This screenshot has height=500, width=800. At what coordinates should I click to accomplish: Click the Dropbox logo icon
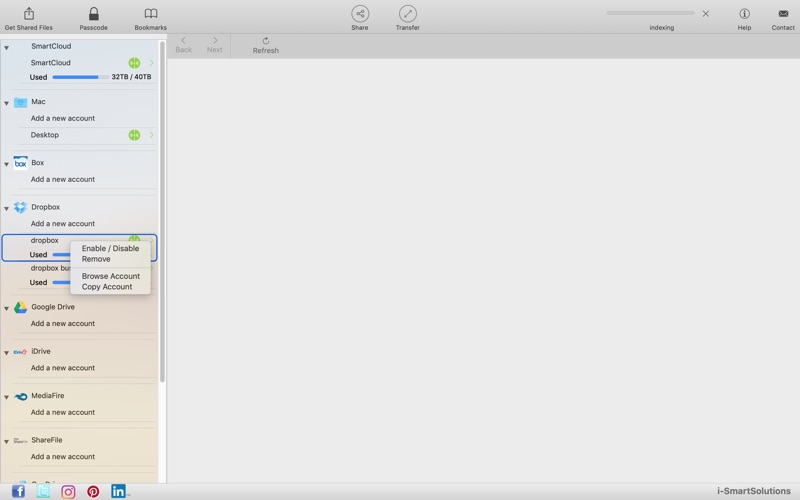tap(20, 207)
